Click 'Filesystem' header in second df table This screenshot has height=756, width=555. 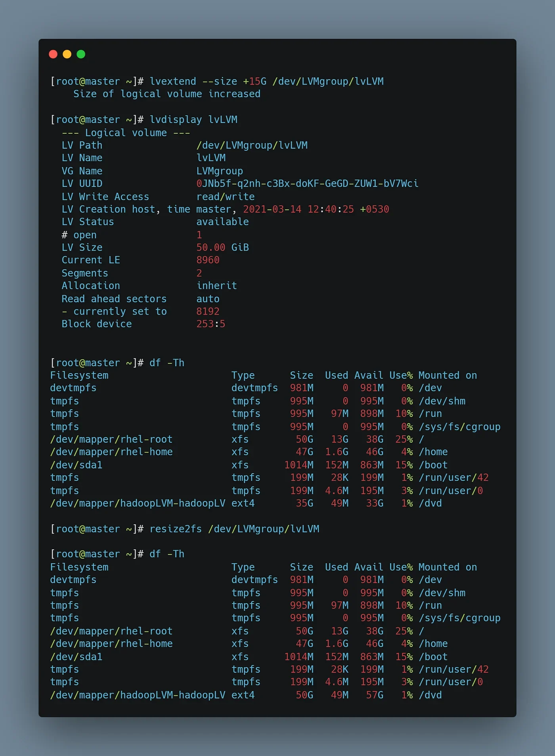coord(79,567)
